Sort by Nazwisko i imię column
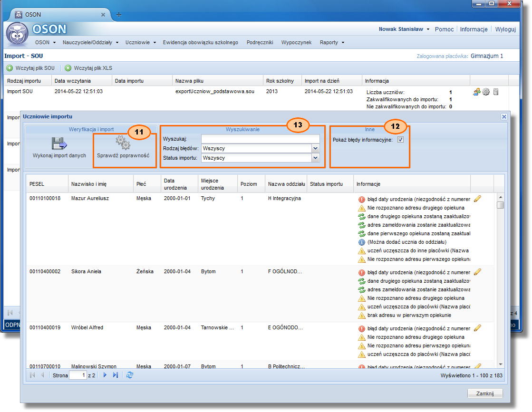 101,184
